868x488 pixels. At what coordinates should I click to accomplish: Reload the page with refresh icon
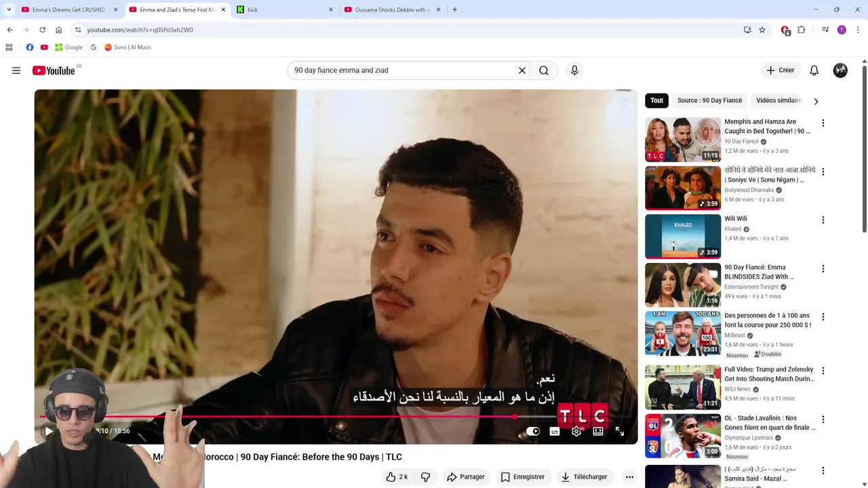42,30
